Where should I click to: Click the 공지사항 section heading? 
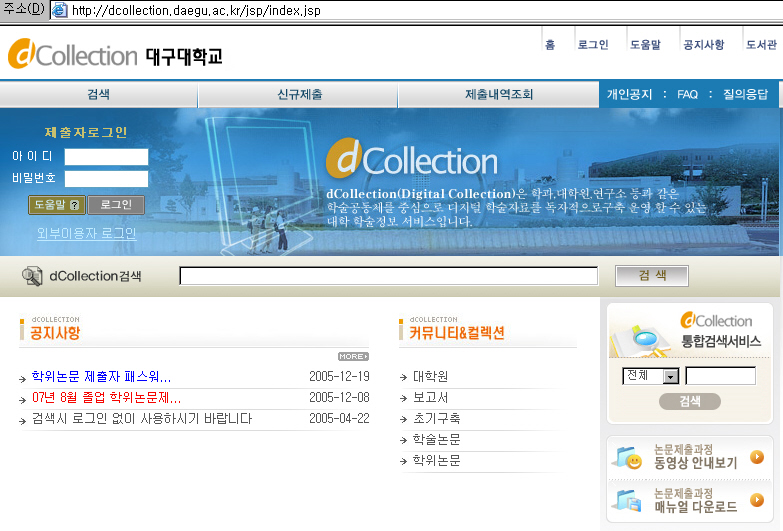click(55, 333)
